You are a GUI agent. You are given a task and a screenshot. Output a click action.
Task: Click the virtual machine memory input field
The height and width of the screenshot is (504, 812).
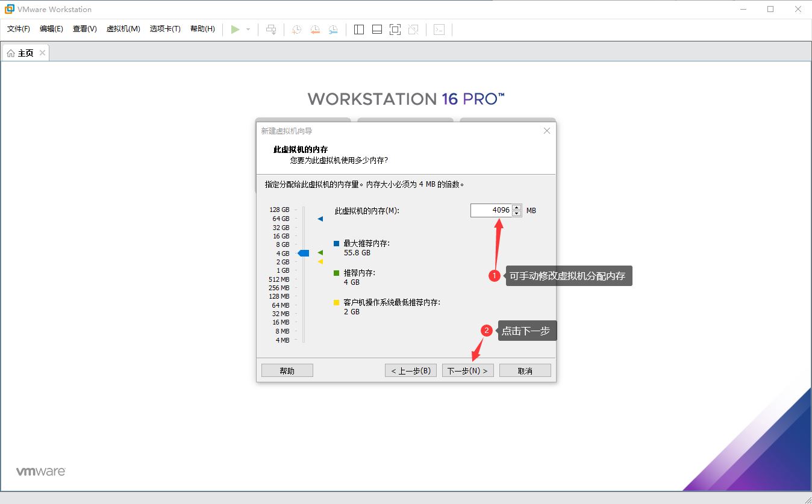491,210
